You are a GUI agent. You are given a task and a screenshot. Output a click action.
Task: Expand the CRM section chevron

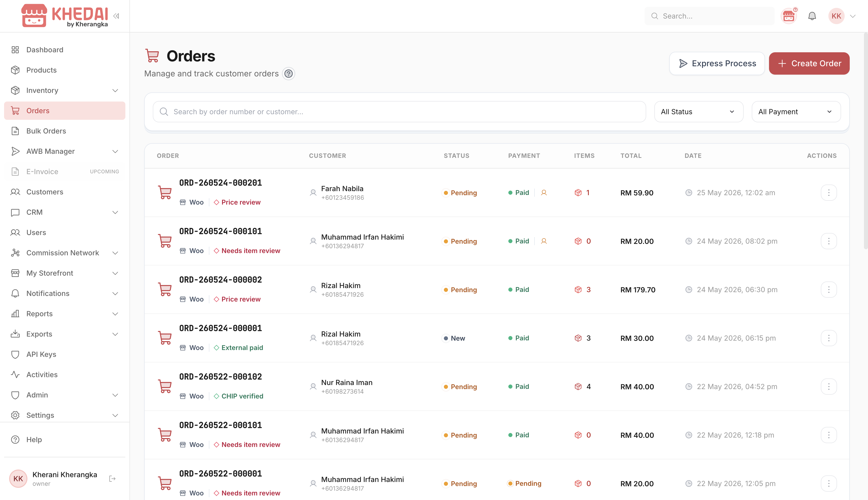pyautogui.click(x=115, y=212)
